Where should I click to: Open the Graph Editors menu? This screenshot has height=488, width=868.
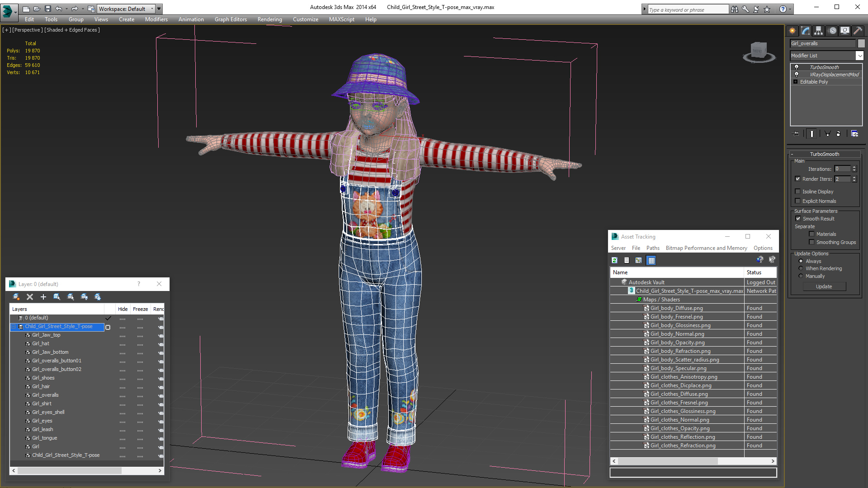click(231, 19)
